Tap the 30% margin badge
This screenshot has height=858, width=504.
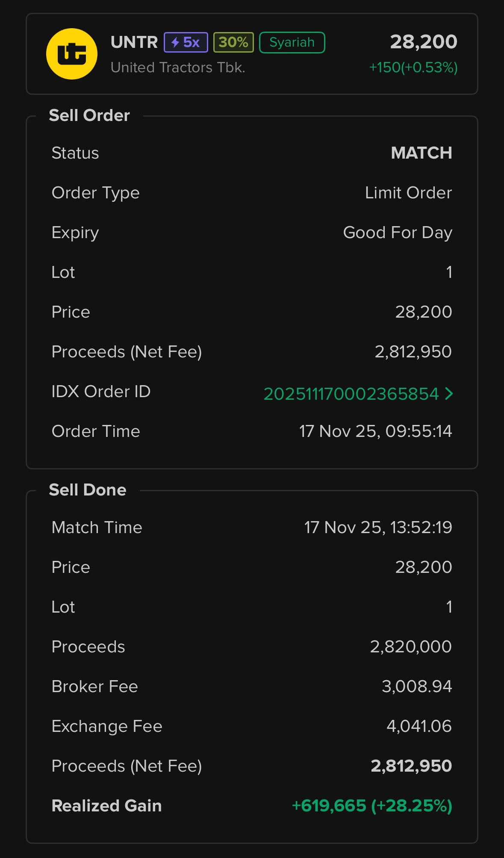pos(233,42)
